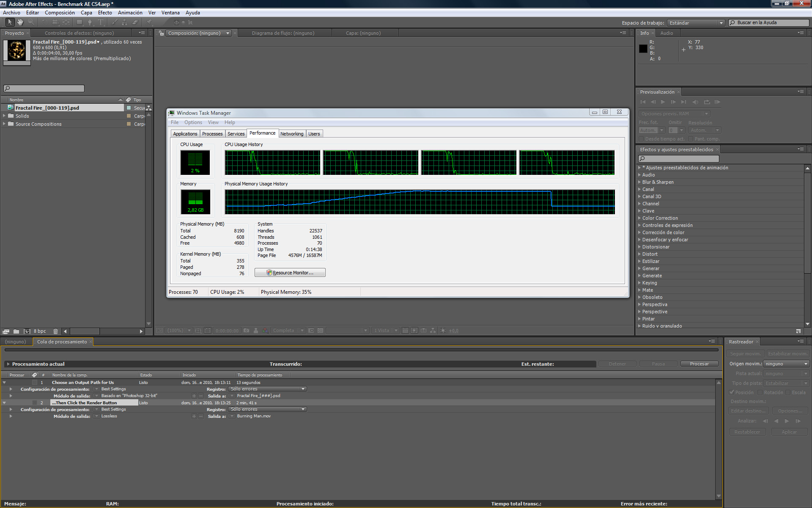Toggle render checkbox for queue item 2
The height and width of the screenshot is (508, 812).
pyautogui.click(x=35, y=403)
